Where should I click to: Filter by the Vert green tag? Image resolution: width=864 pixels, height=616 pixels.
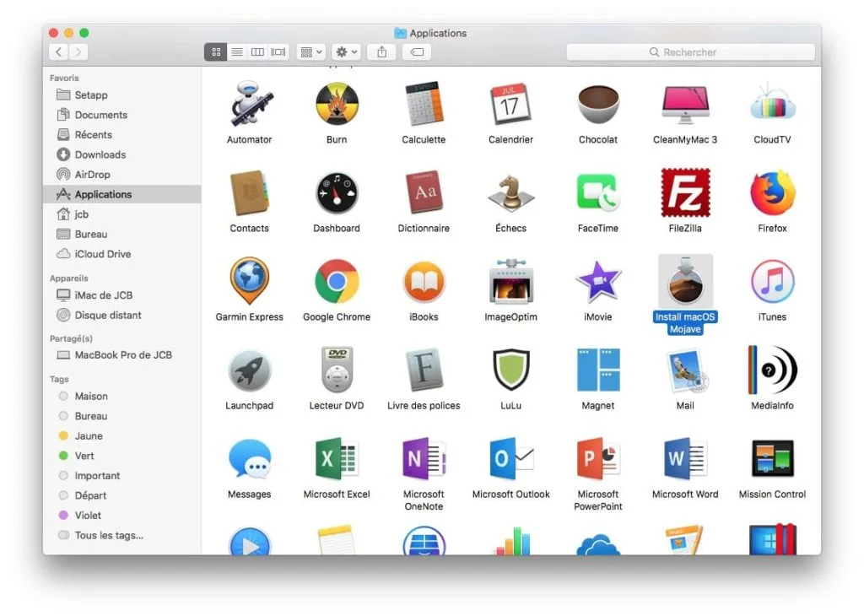point(122,455)
